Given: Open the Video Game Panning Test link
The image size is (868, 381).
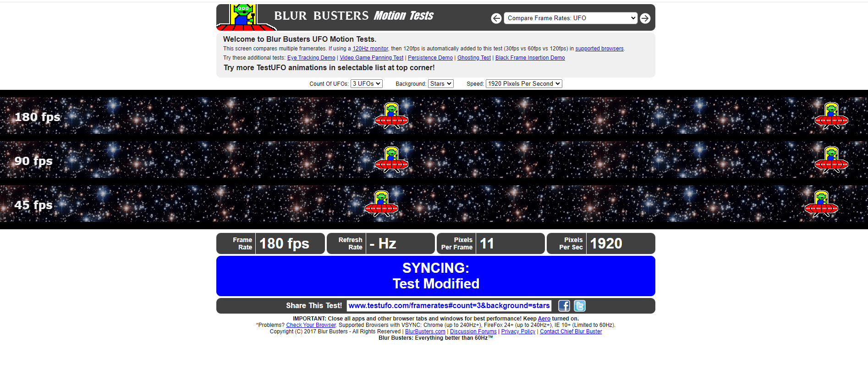Looking at the screenshot, I should click(x=372, y=58).
